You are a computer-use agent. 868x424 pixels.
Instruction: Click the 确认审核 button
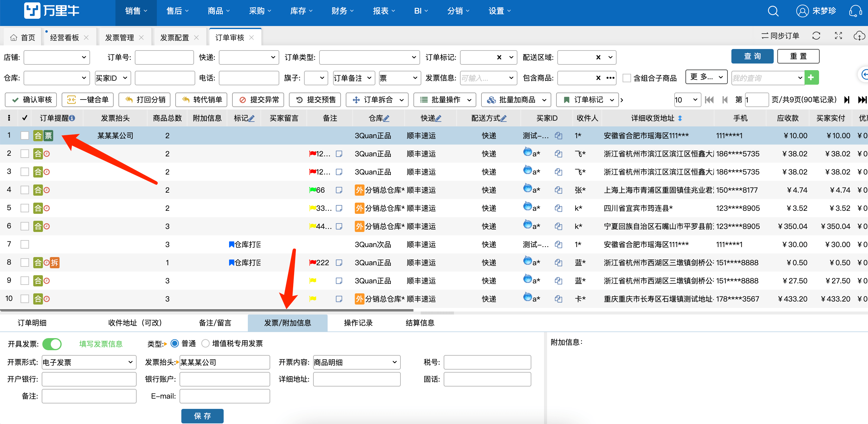31,100
